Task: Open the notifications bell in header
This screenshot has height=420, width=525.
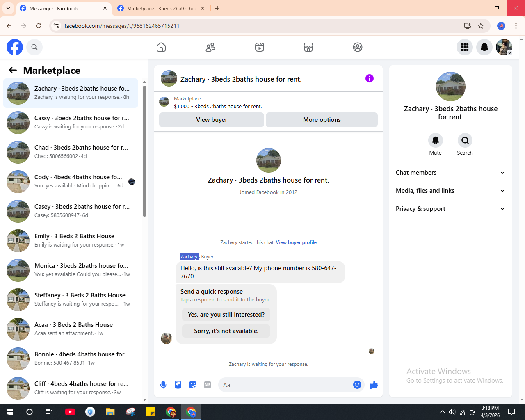Action: click(x=484, y=47)
